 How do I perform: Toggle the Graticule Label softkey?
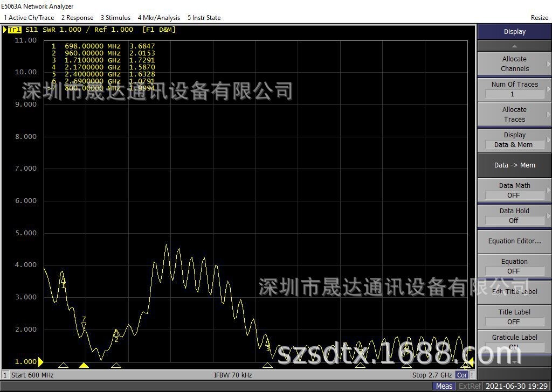(x=514, y=342)
